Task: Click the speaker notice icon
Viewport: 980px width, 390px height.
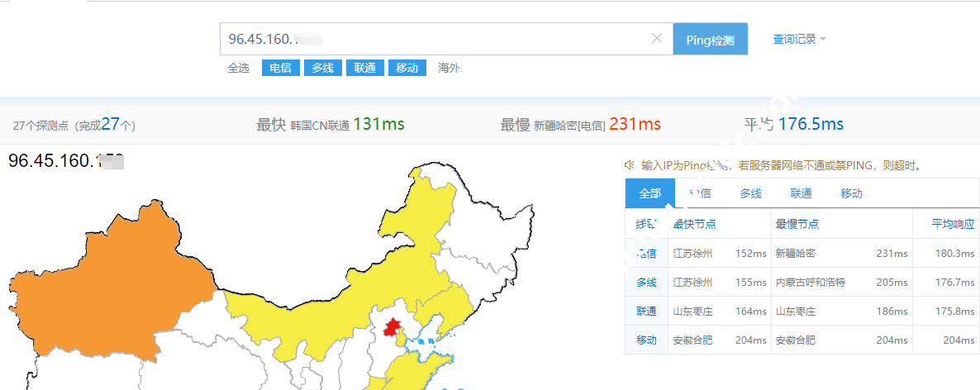Action: (x=630, y=165)
